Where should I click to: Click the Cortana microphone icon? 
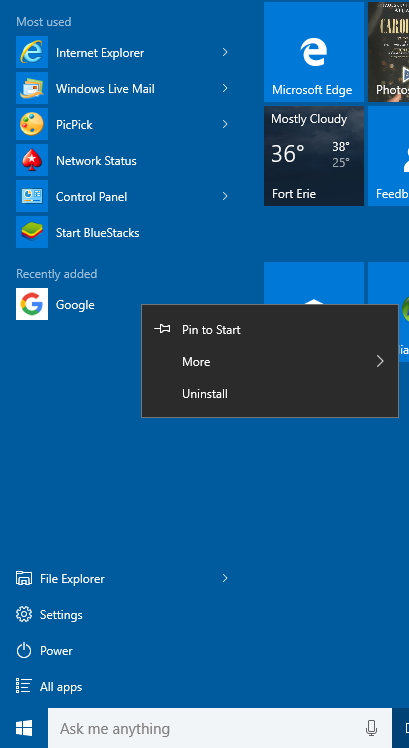pyautogui.click(x=371, y=728)
